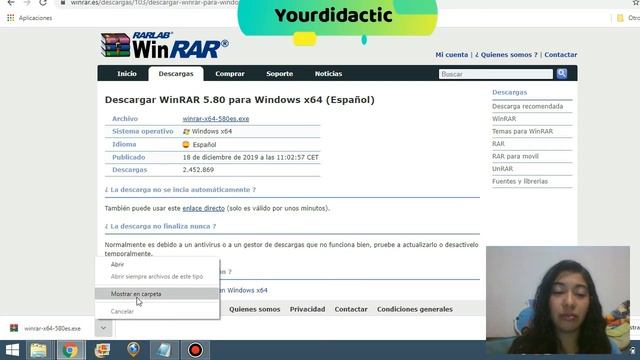Click the browser back arrow
Screen dimensions: 640x360
click(x=11, y=3)
